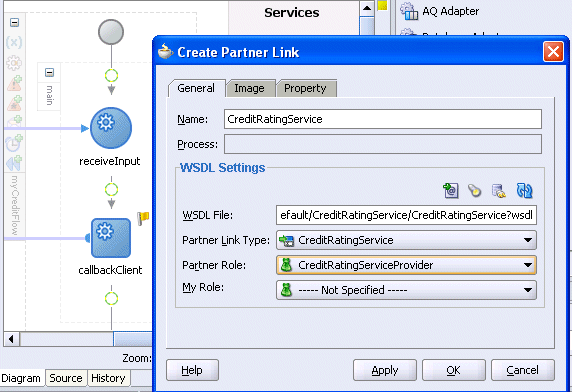Click the diagram horizontal scrollbar left arrow

click(11, 339)
